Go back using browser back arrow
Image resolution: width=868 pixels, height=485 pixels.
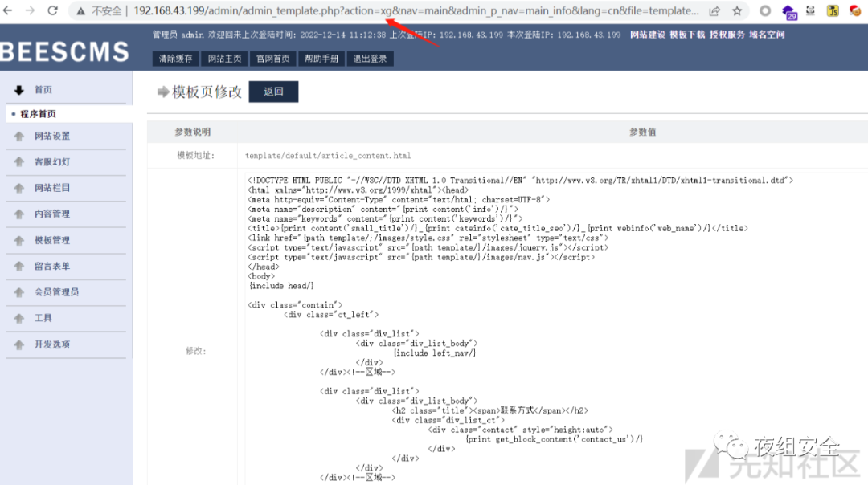8,10
